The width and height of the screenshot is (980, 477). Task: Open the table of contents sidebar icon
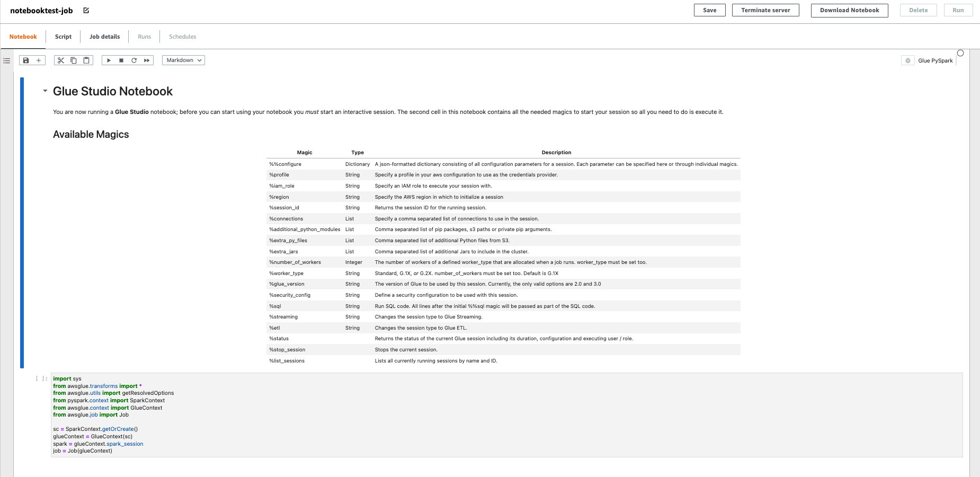tap(7, 60)
